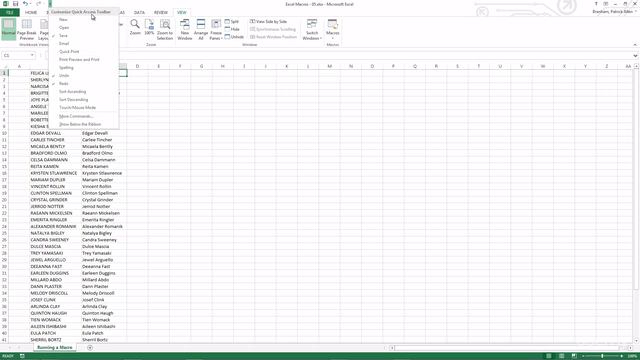This screenshot has width=640, height=360.
Task: Click View Side by Side
Action: click(269, 21)
